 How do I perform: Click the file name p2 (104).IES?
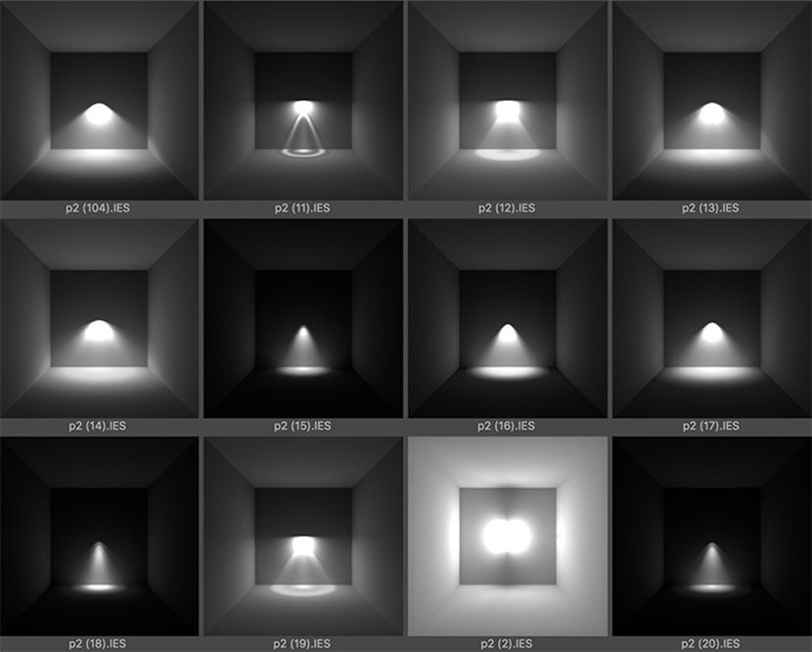point(98,209)
